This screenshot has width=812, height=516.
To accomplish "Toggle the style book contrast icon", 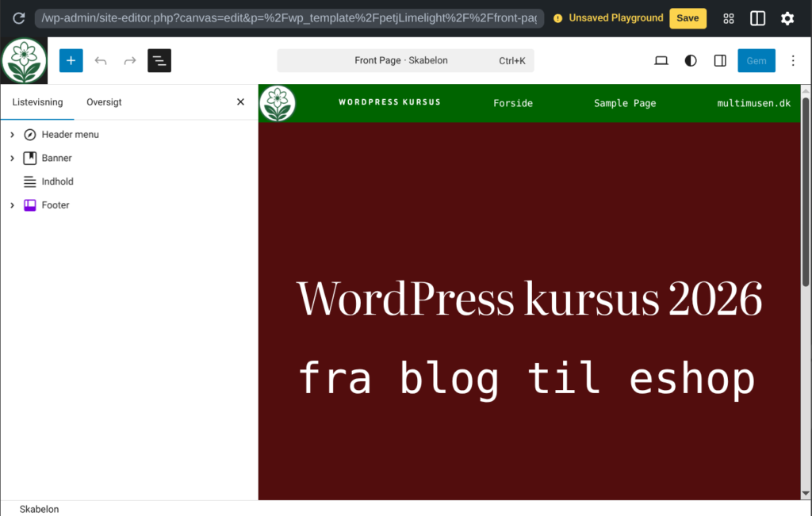I will pyautogui.click(x=691, y=61).
